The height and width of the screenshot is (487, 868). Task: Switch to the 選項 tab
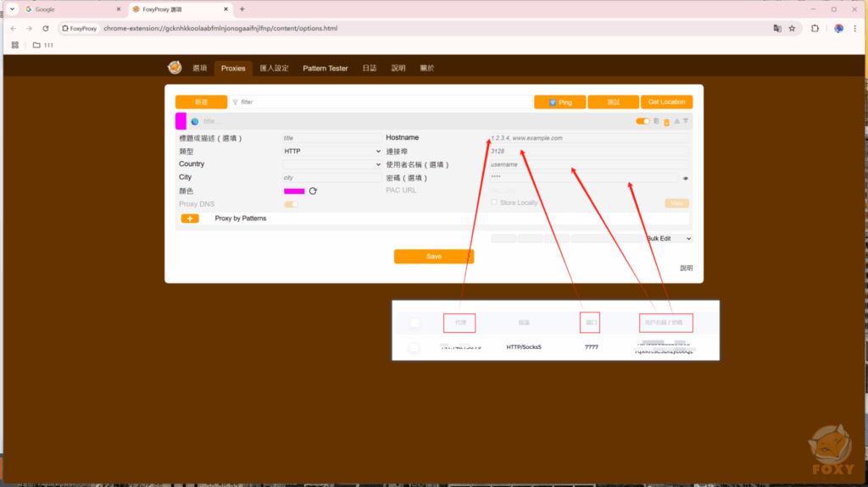tap(200, 68)
